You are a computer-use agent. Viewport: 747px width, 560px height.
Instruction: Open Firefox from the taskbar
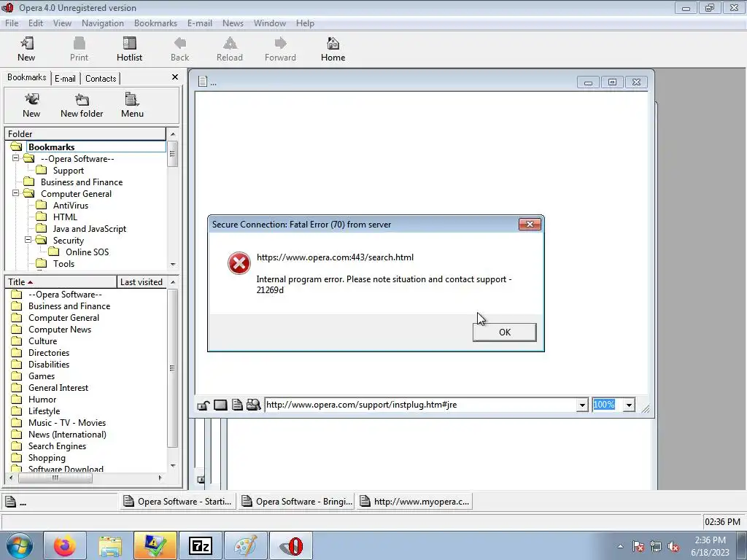pos(65,545)
